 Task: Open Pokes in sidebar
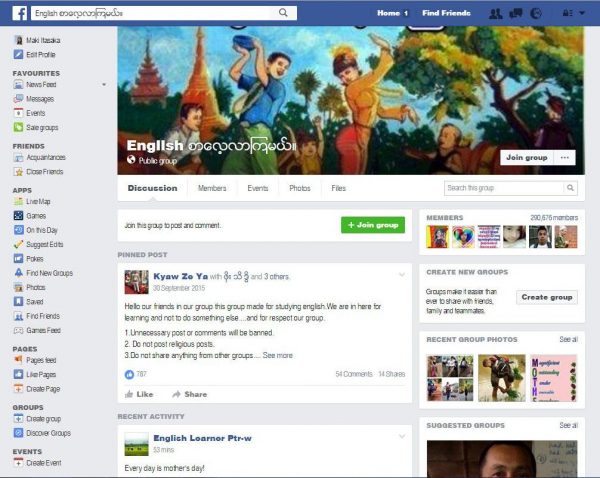[x=28, y=259]
